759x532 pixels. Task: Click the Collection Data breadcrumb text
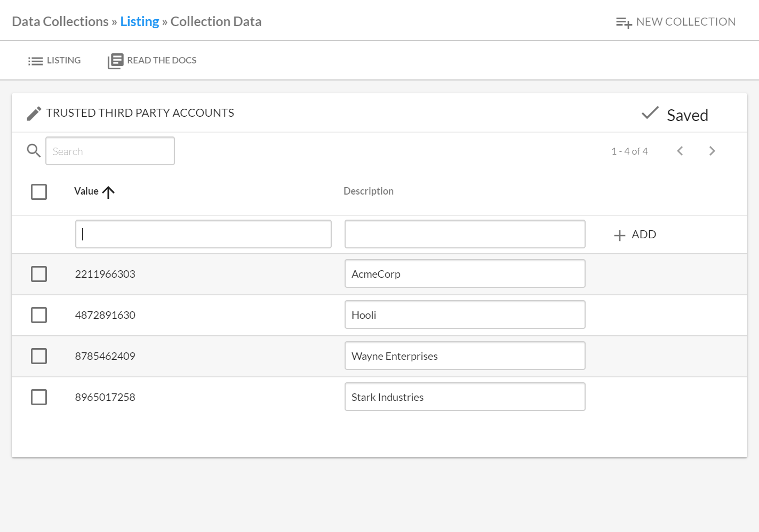tap(216, 21)
